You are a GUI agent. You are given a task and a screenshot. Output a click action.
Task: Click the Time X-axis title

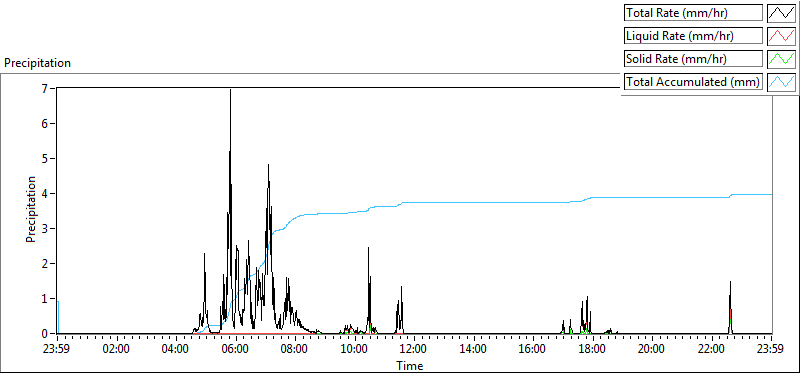pos(410,365)
